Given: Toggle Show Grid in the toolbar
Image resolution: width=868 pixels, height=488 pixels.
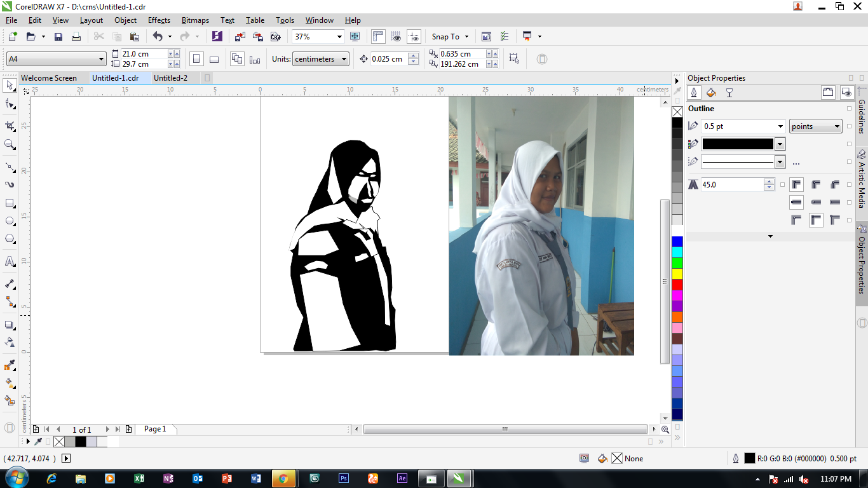Looking at the screenshot, I should click(396, 37).
